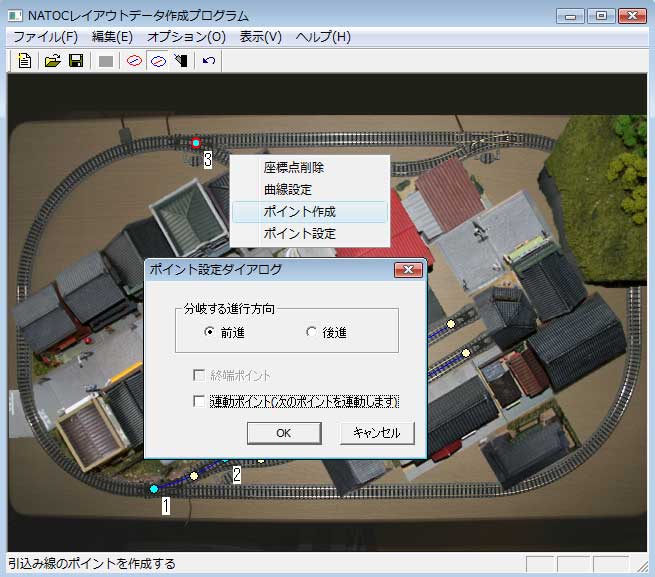
Task: Select the blue oval siding tool
Action: 158,61
